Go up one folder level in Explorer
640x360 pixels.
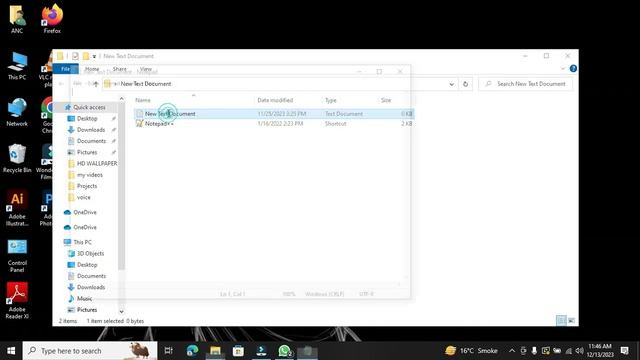(96, 84)
